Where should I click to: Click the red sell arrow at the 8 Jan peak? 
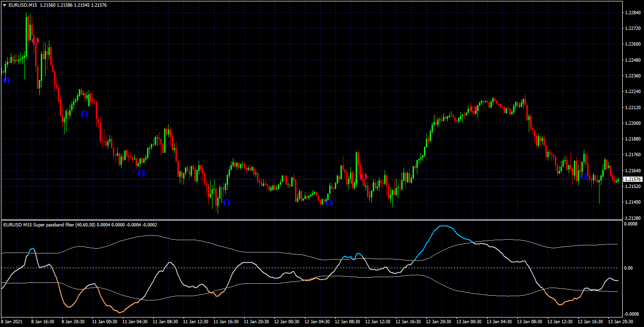(35, 40)
